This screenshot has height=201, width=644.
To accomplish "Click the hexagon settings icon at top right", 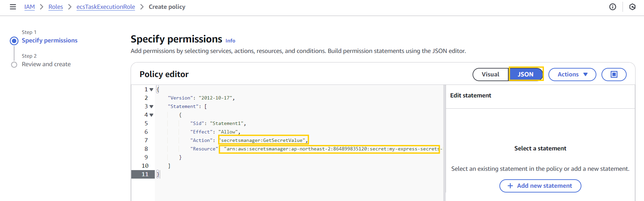I will 632,7.
